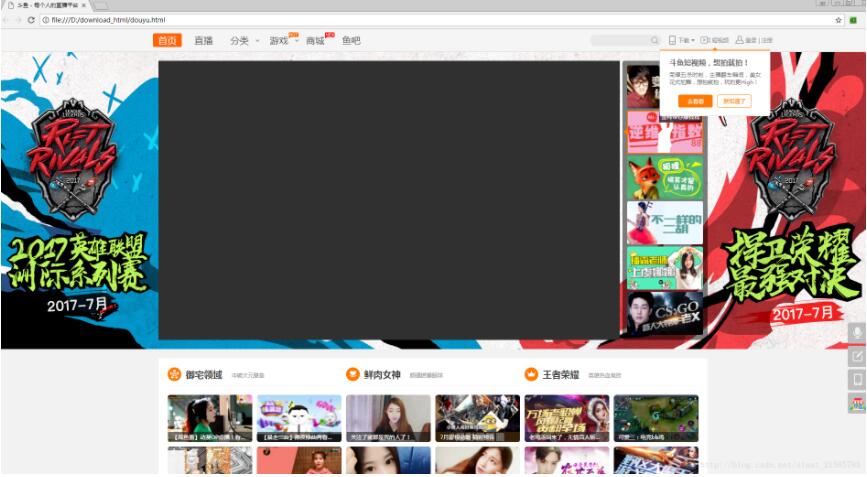Click the magnifier search icon
Image resolution: width=867 pixels, height=477 pixels.
pyautogui.click(x=655, y=40)
